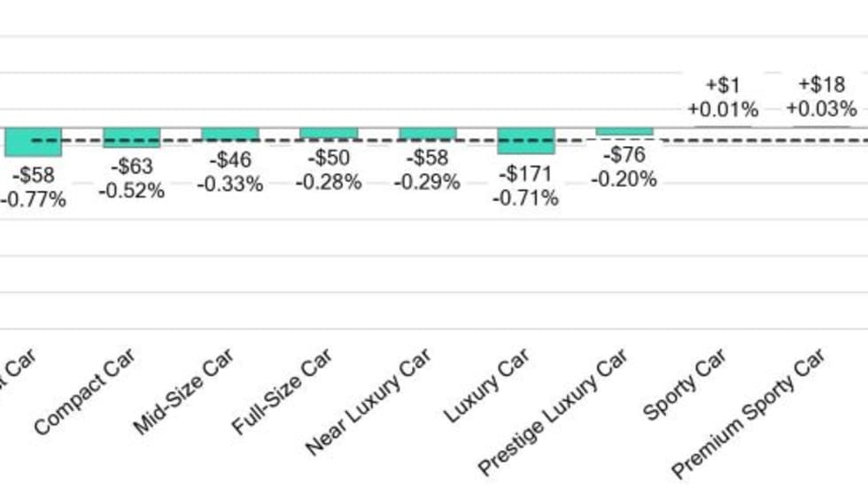Select the -$50 -0.28% data label
The height and width of the screenshot is (489, 868).
pos(329,170)
